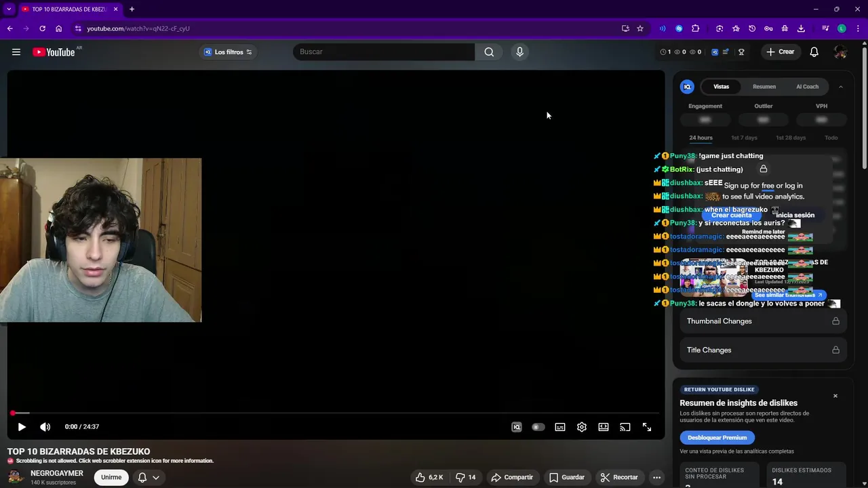Expand Title Changes row
868x488 pixels.
763,350
